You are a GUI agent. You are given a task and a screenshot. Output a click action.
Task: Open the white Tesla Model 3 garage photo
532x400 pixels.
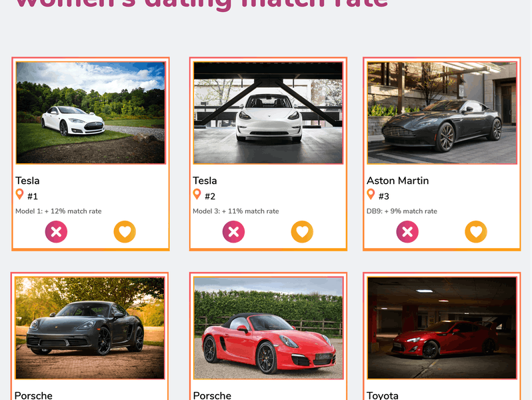click(268, 113)
